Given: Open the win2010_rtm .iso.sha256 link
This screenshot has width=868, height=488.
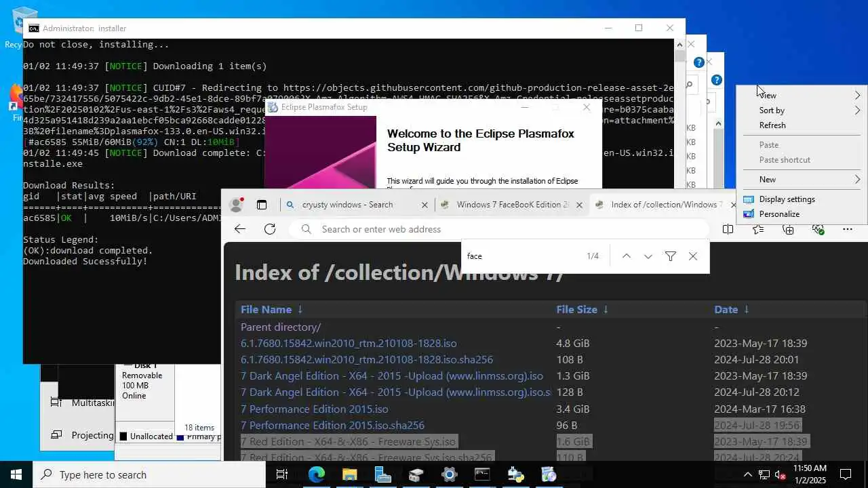Looking at the screenshot, I should [367, 360].
